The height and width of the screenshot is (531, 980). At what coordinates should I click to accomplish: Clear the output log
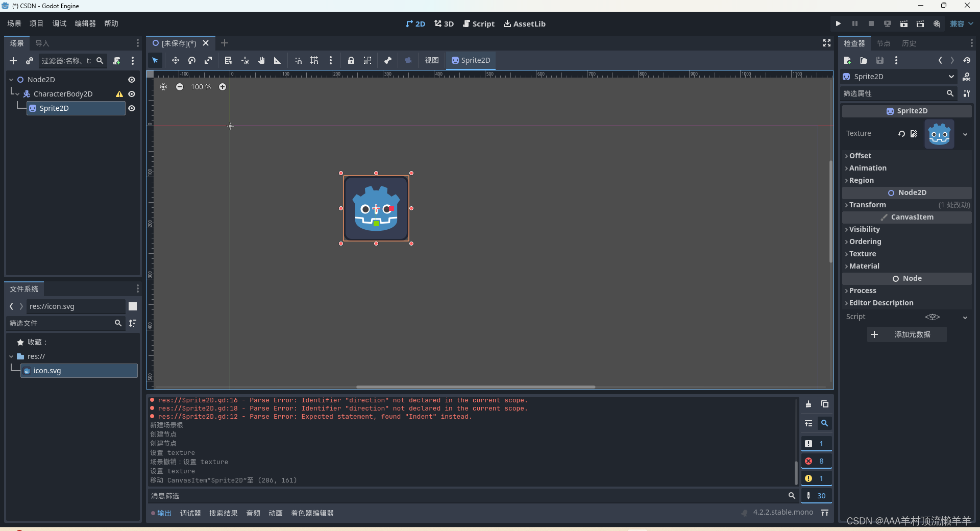point(808,404)
